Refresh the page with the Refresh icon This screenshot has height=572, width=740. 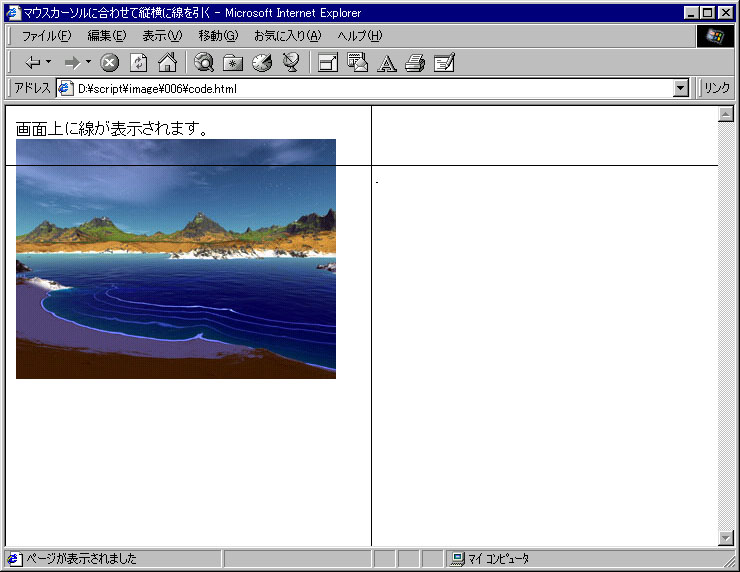[x=139, y=63]
